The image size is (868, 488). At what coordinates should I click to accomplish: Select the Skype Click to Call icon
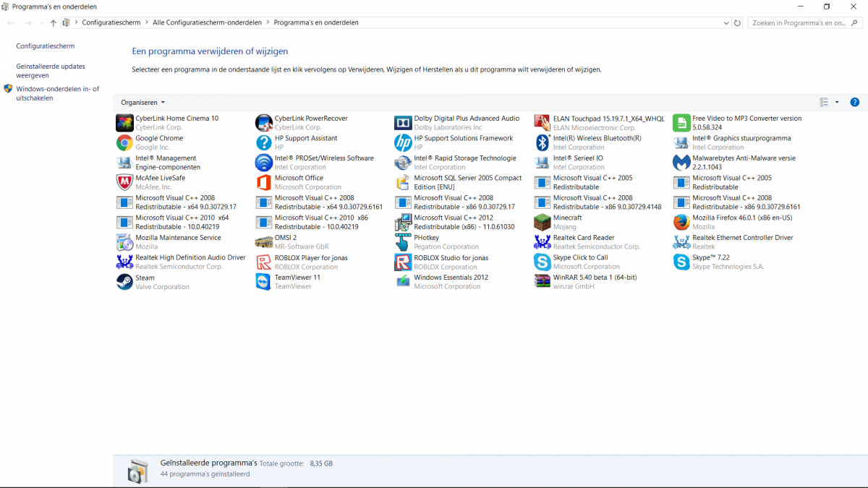point(542,262)
